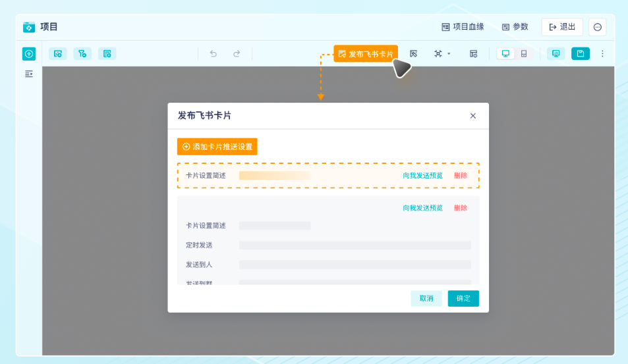This screenshot has height=364, width=628.
Task: Click the 定时发送 field
Action: point(355,246)
